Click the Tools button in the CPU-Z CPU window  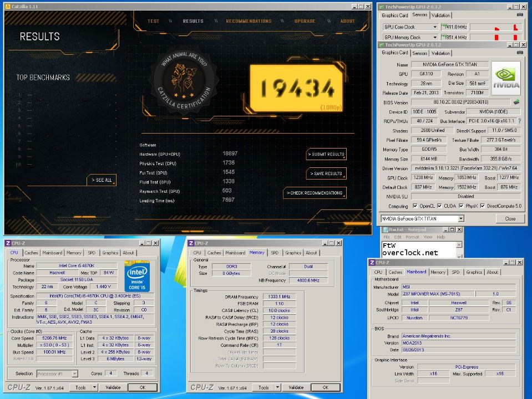point(80,387)
